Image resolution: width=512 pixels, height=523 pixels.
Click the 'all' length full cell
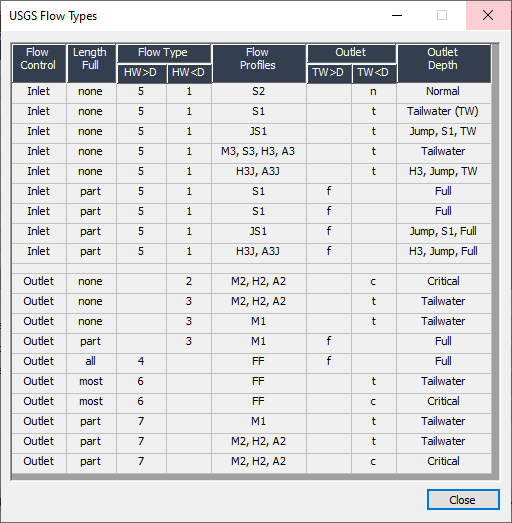(91, 361)
